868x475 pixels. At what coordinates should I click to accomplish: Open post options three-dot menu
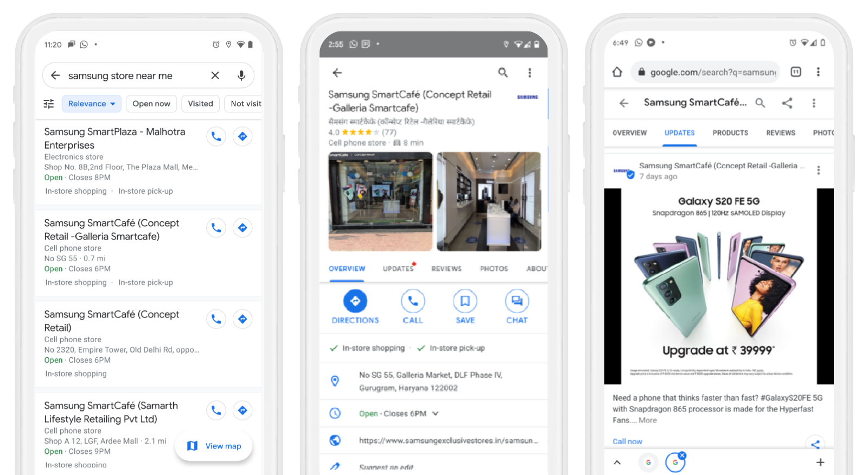point(819,170)
